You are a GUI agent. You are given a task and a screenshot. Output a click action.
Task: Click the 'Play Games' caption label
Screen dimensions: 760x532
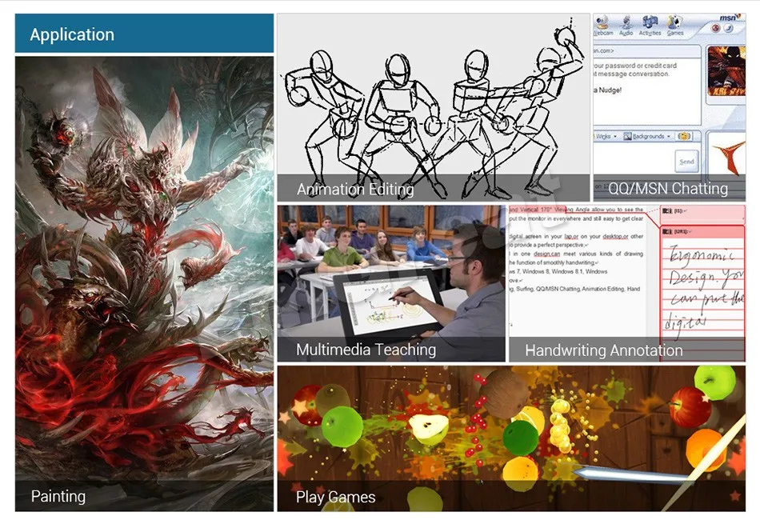tap(335, 497)
